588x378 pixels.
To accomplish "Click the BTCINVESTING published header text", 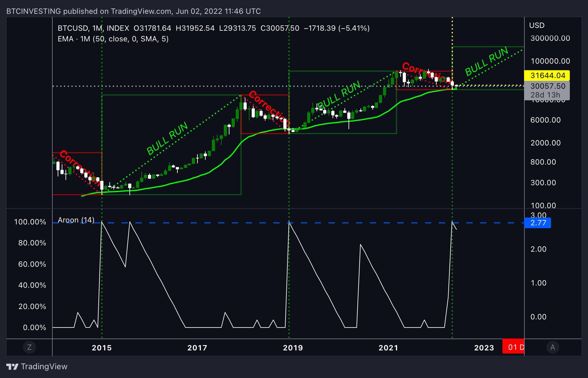I will [133, 11].
